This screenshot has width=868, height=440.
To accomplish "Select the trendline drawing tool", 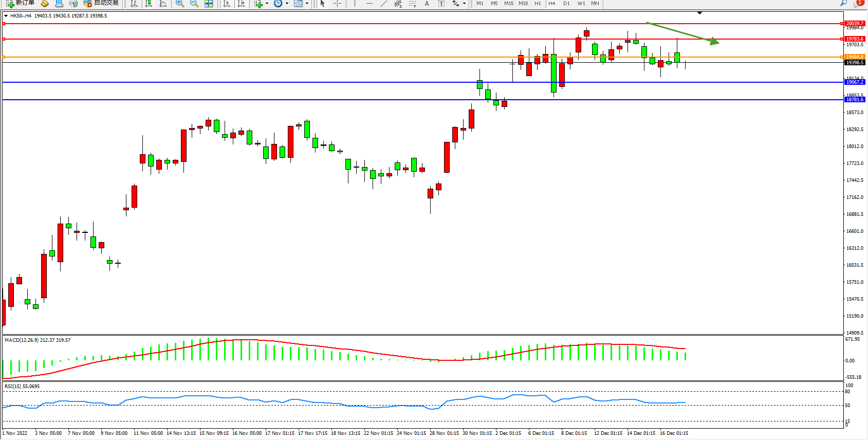I will click(383, 4).
